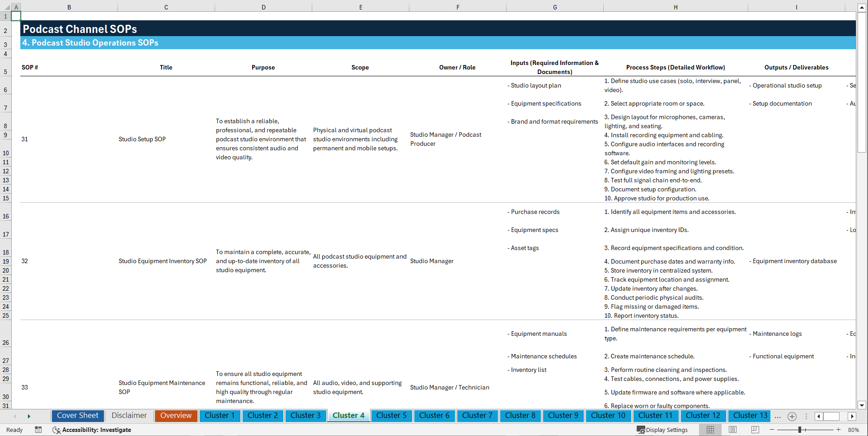Zoom in using the plus button

838,430
